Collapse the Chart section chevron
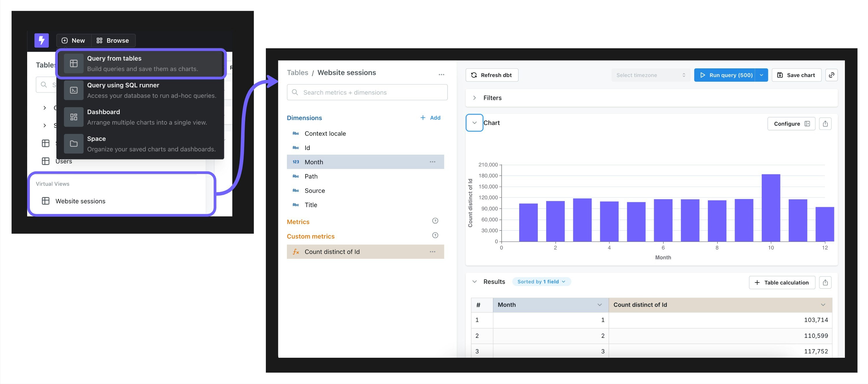The height and width of the screenshot is (384, 868). (474, 123)
